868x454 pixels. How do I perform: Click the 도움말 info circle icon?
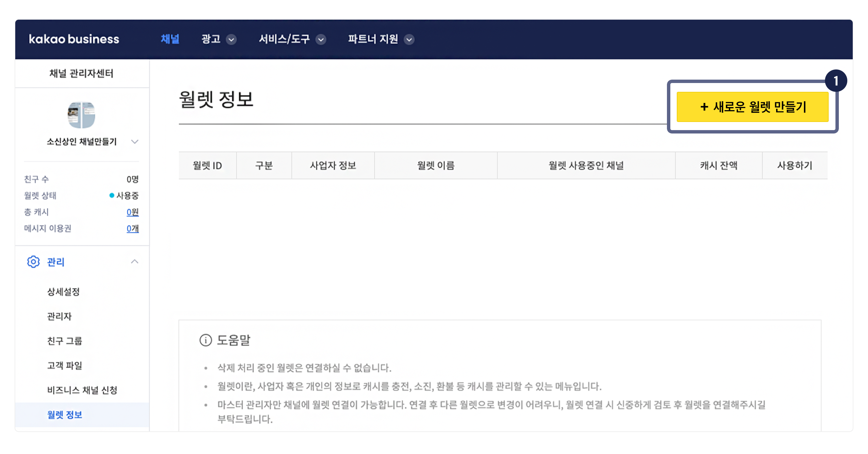pyautogui.click(x=205, y=340)
